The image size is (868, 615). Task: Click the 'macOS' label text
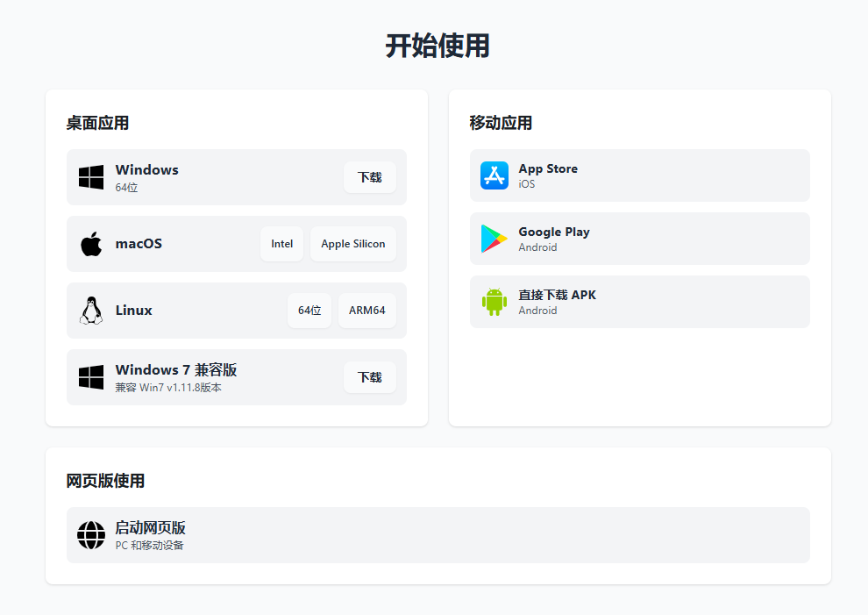[x=139, y=244]
